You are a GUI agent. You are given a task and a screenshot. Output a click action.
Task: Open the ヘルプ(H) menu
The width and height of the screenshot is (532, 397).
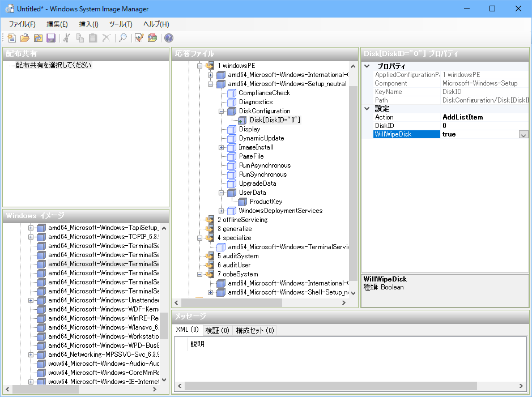[156, 24]
